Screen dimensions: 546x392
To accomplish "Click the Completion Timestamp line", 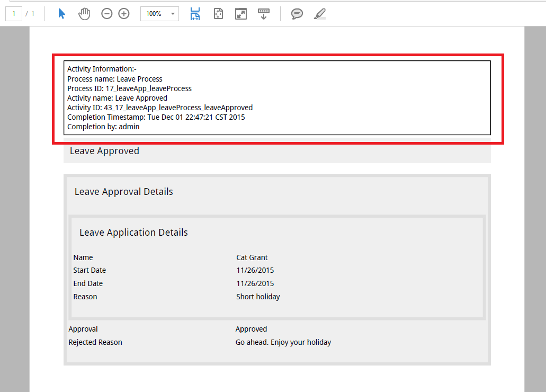I will tap(156, 117).
